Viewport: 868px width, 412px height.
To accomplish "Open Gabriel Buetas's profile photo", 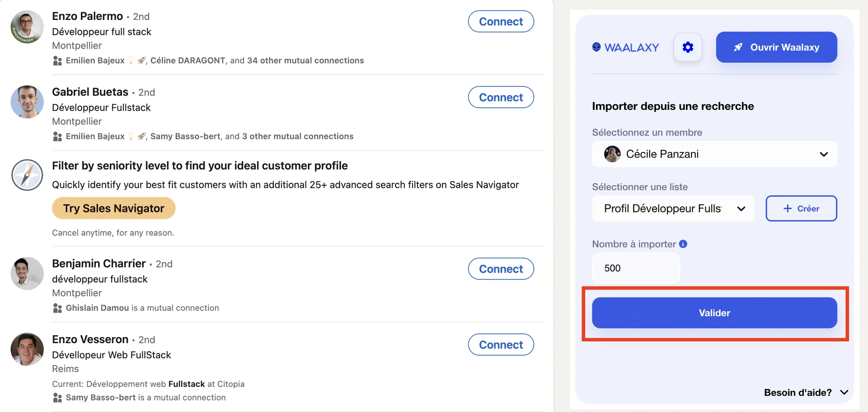I will point(27,102).
